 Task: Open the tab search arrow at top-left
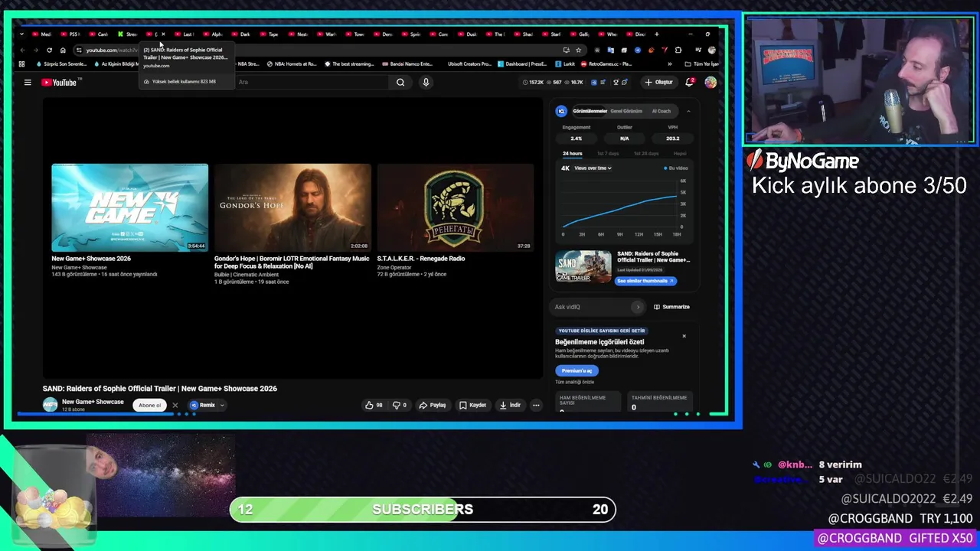(x=21, y=34)
